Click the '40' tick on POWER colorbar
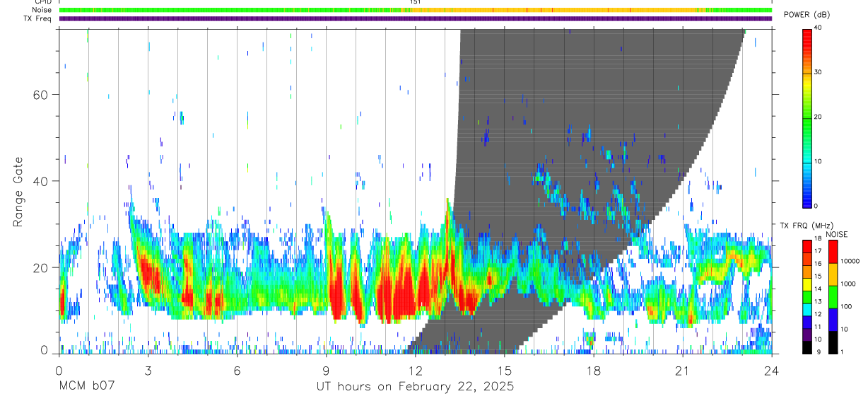Viewport: 868px width, 401px height. (819, 28)
